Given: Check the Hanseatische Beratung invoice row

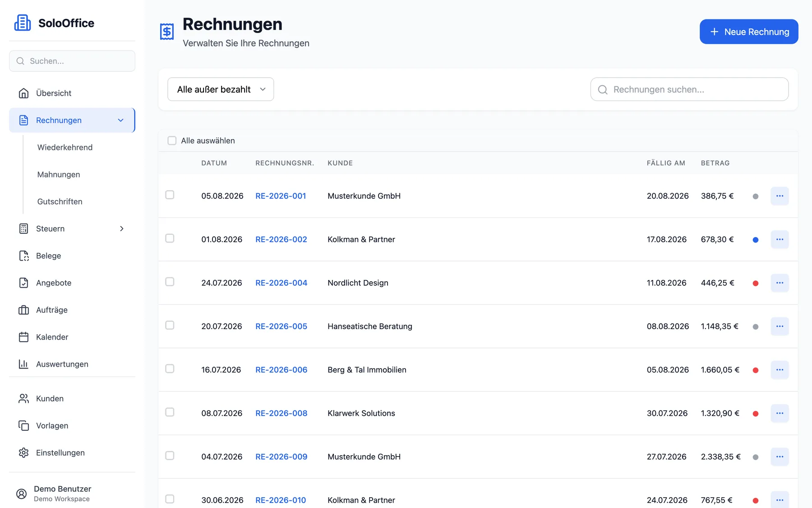Looking at the screenshot, I should tap(170, 325).
